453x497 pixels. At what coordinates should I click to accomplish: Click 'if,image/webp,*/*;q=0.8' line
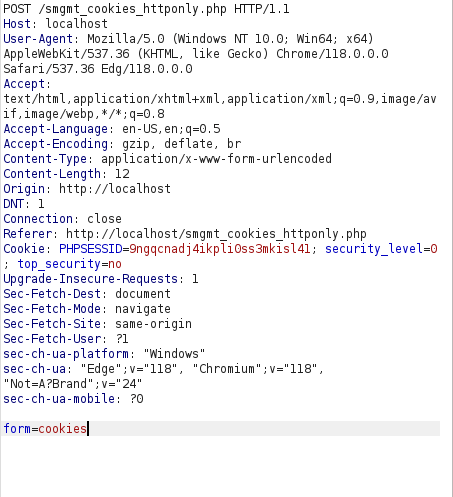point(84,114)
